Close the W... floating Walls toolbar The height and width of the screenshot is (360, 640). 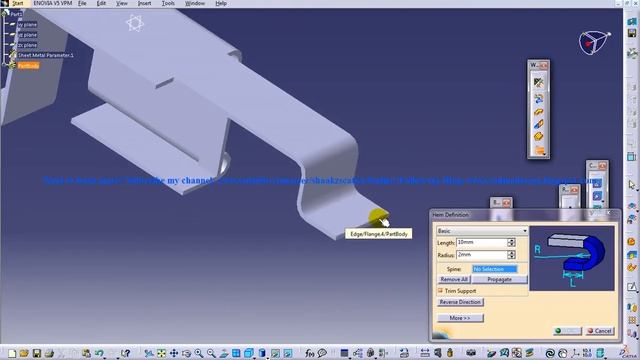[x=544, y=65]
